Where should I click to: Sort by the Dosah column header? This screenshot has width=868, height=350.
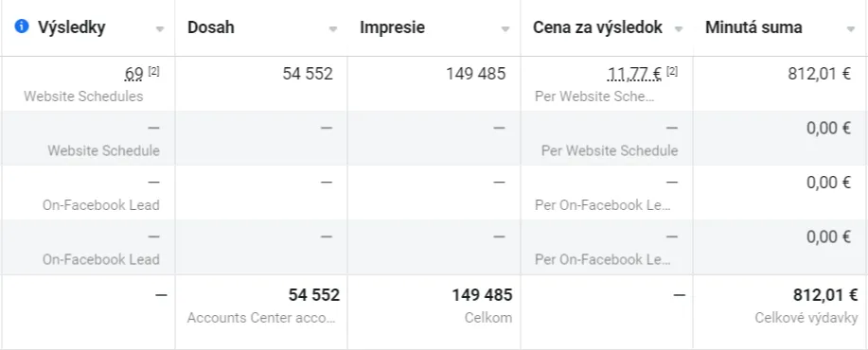click(210, 27)
